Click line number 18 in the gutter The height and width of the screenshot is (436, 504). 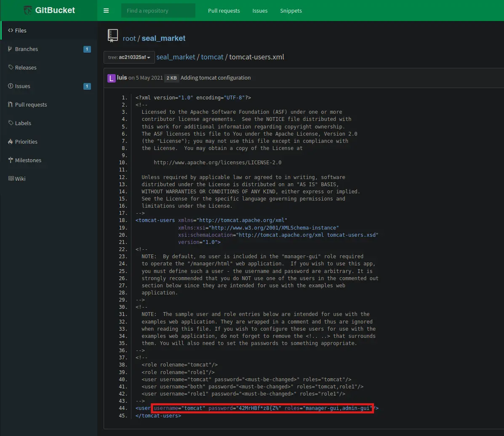click(x=123, y=220)
